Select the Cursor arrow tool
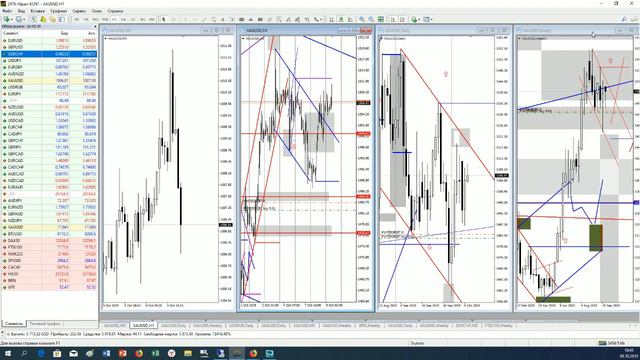The image size is (640, 360). (164, 19)
